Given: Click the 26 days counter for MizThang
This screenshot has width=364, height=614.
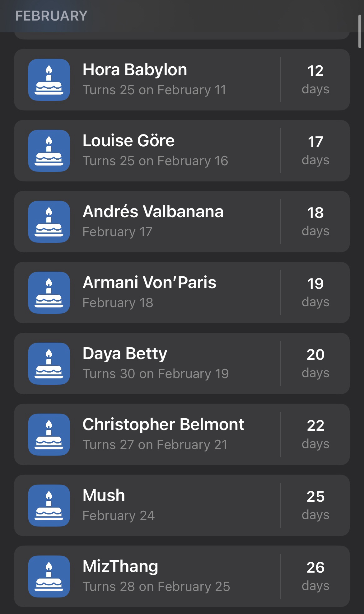Looking at the screenshot, I should click(315, 576).
